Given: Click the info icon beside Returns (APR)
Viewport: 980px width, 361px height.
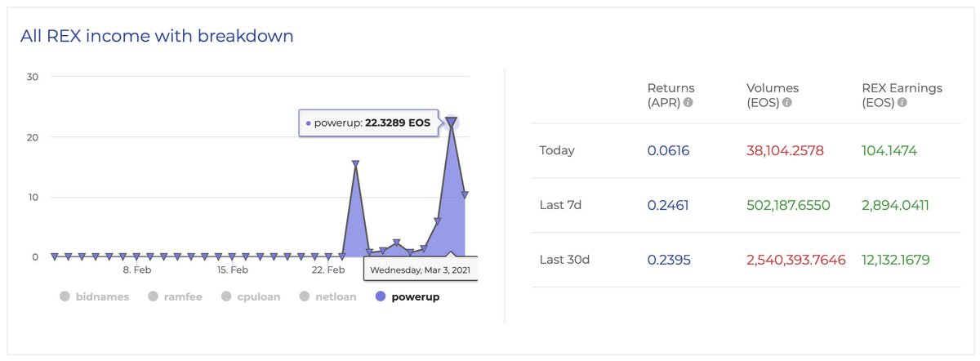Looking at the screenshot, I should click(688, 104).
